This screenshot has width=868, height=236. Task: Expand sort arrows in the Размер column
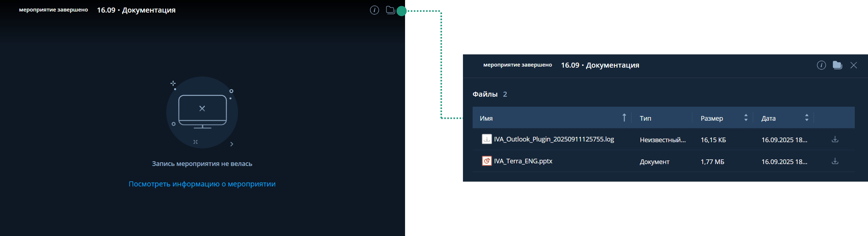click(x=746, y=118)
